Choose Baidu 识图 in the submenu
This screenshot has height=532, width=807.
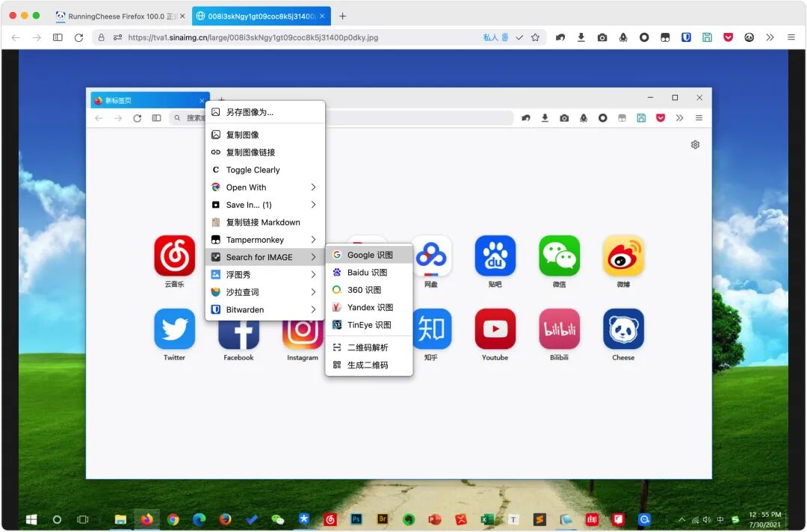click(x=369, y=273)
